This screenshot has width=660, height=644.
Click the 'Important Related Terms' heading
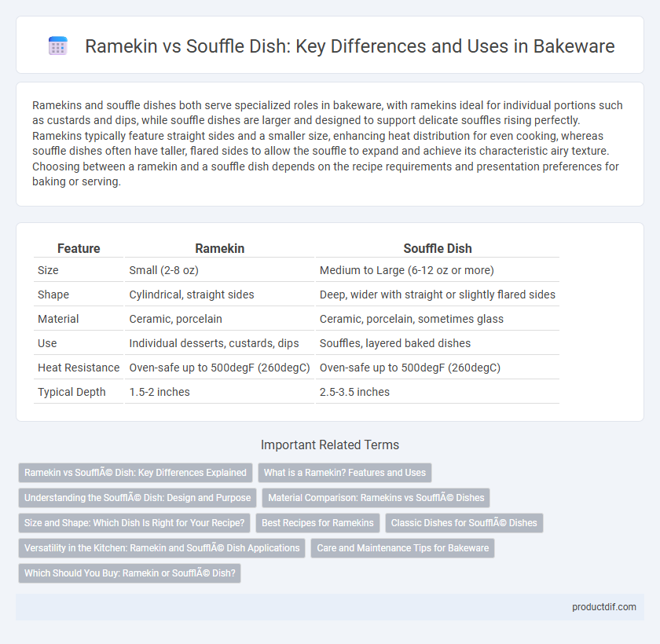tap(330, 445)
